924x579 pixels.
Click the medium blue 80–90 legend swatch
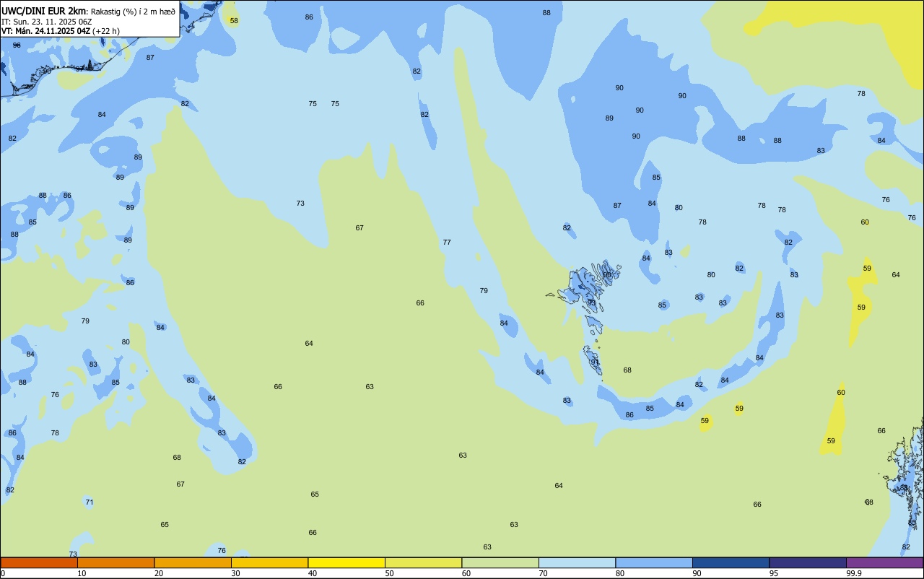click(654, 562)
